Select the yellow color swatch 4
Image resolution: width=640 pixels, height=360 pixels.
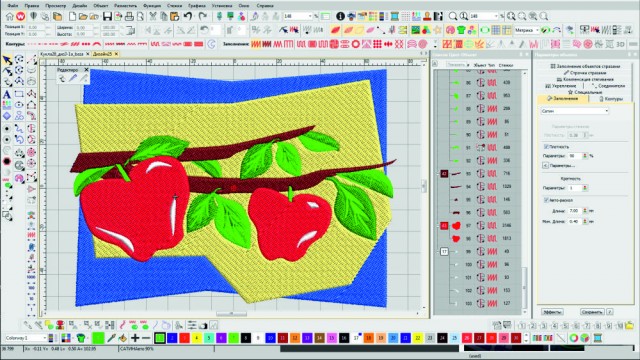coord(197,338)
